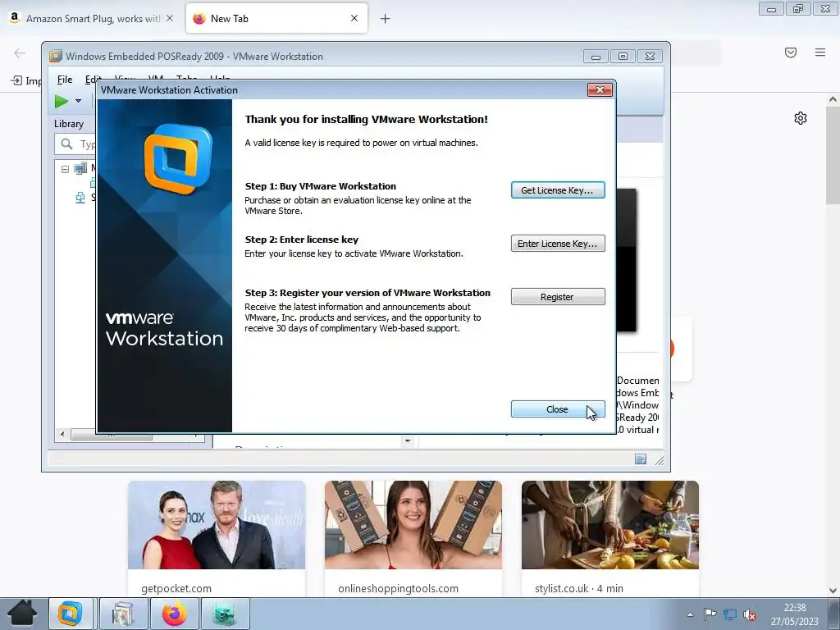Viewport: 840px width, 630px height.
Task: Click the green power on play icon
Action: (61, 101)
